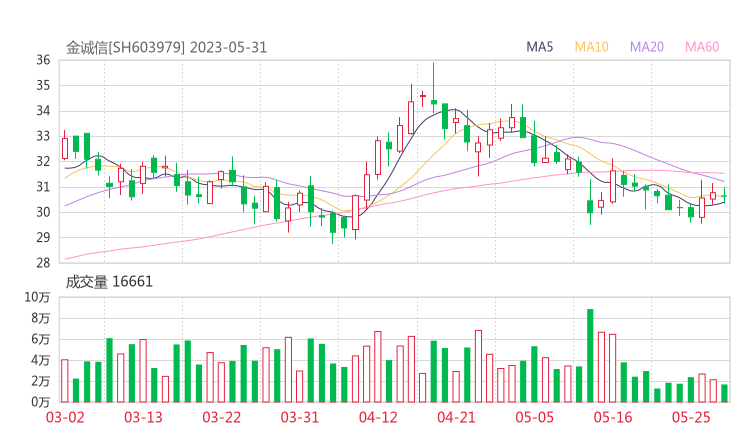Click the 05-05 date axis label
Image resolution: width=740 pixels, height=440 pixels.
point(534,417)
